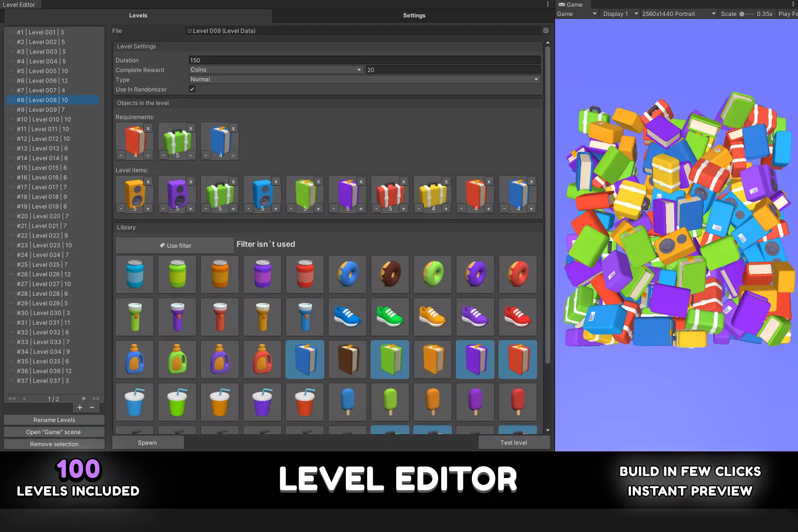Image resolution: width=798 pixels, height=532 pixels.
Task: Choose the brown book in the library
Action: tap(347, 359)
